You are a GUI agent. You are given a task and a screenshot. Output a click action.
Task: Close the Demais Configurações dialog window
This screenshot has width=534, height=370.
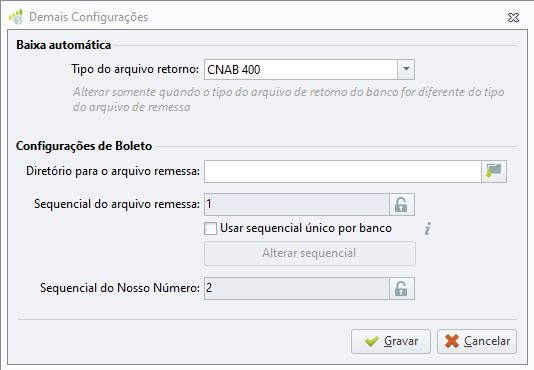click(513, 17)
